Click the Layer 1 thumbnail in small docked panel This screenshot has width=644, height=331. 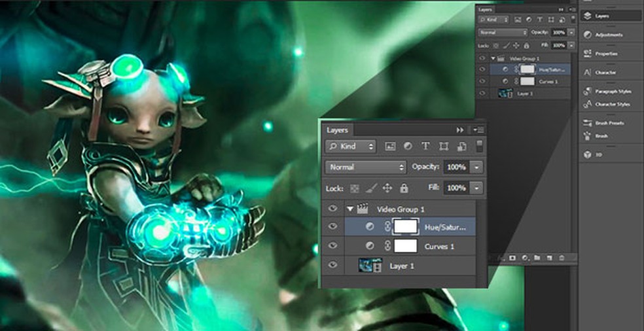505,94
